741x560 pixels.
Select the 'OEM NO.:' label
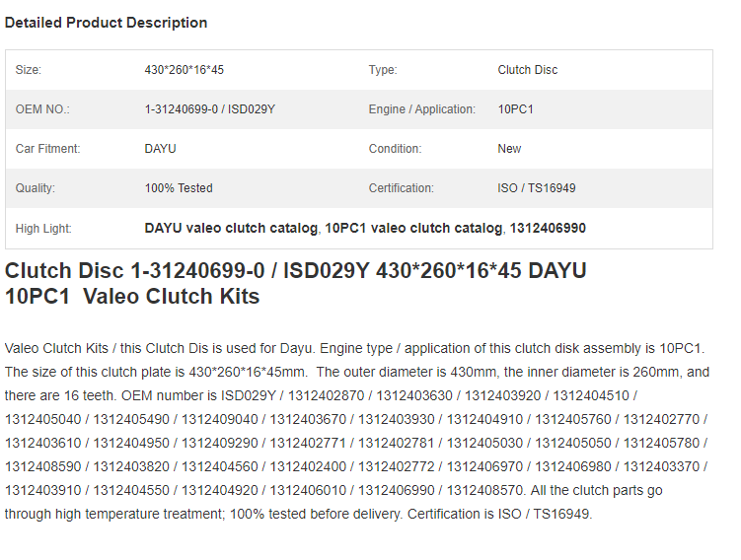point(42,109)
